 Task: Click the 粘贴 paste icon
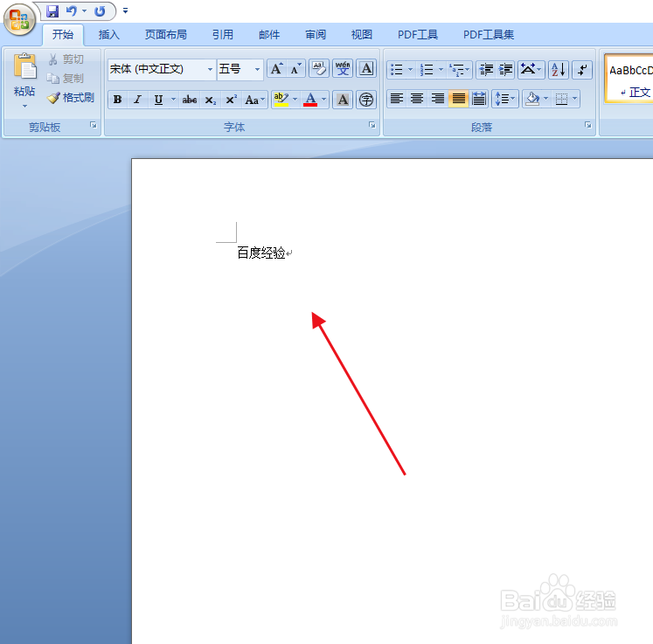(24, 66)
